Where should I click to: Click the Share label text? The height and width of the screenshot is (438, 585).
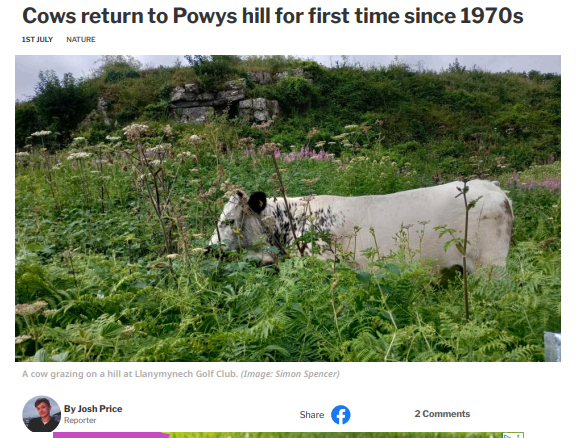312,415
